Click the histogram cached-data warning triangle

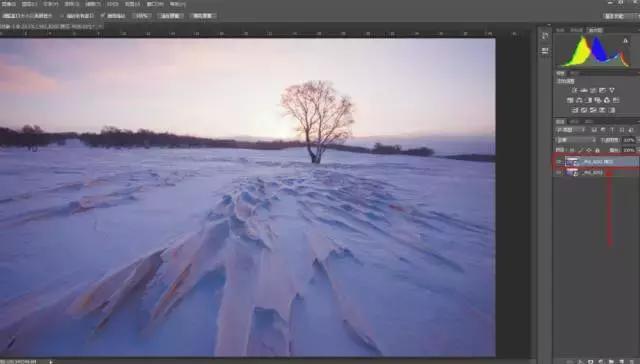(625, 40)
